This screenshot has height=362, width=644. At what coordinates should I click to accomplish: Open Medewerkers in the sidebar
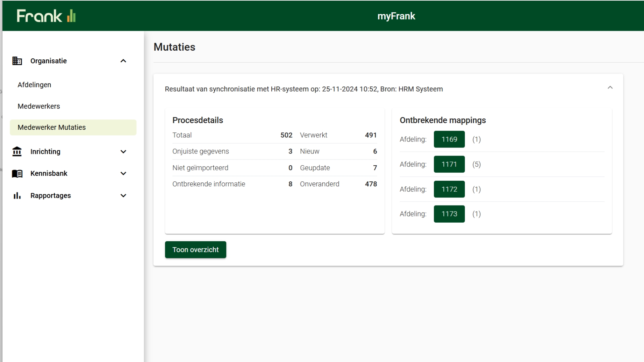39,106
